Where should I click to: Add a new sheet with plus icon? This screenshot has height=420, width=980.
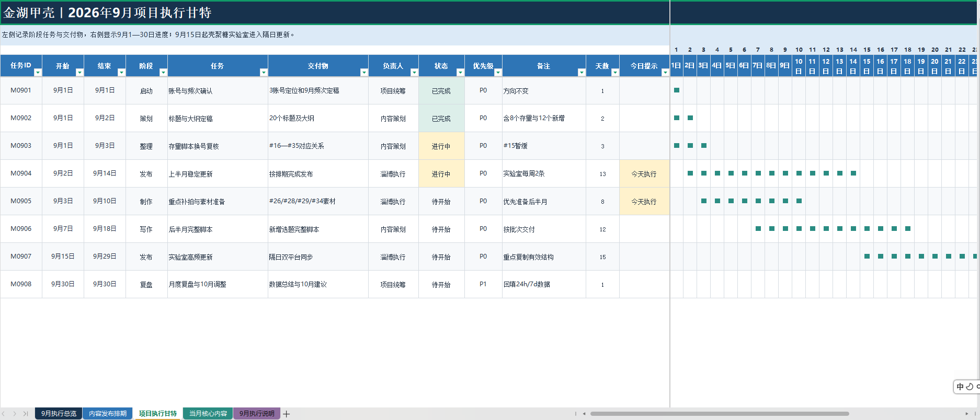[287, 414]
